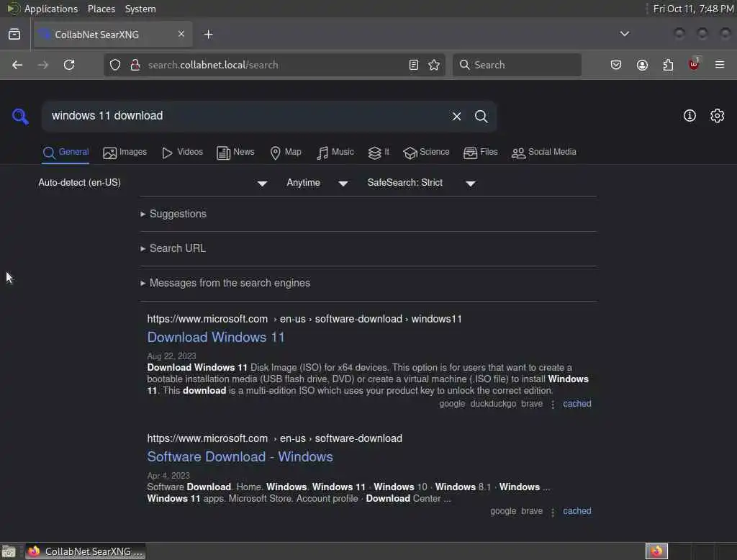Open the Extensions puzzle icon

(668, 65)
